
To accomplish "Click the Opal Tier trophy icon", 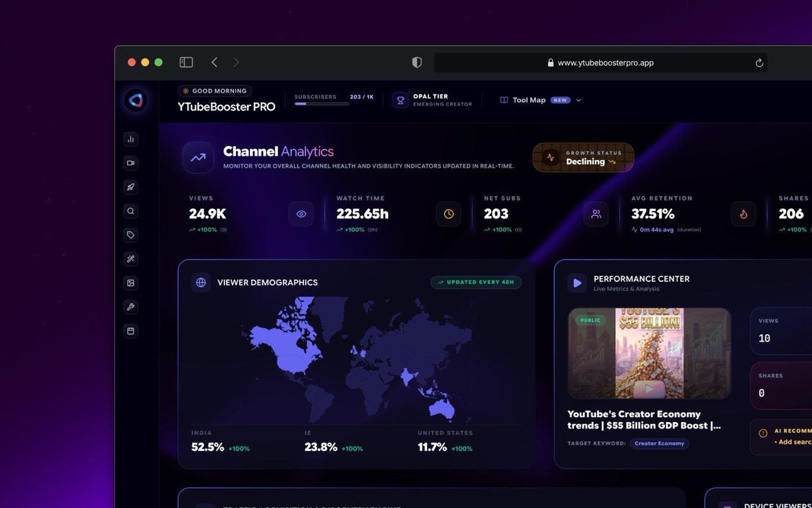I will (400, 100).
